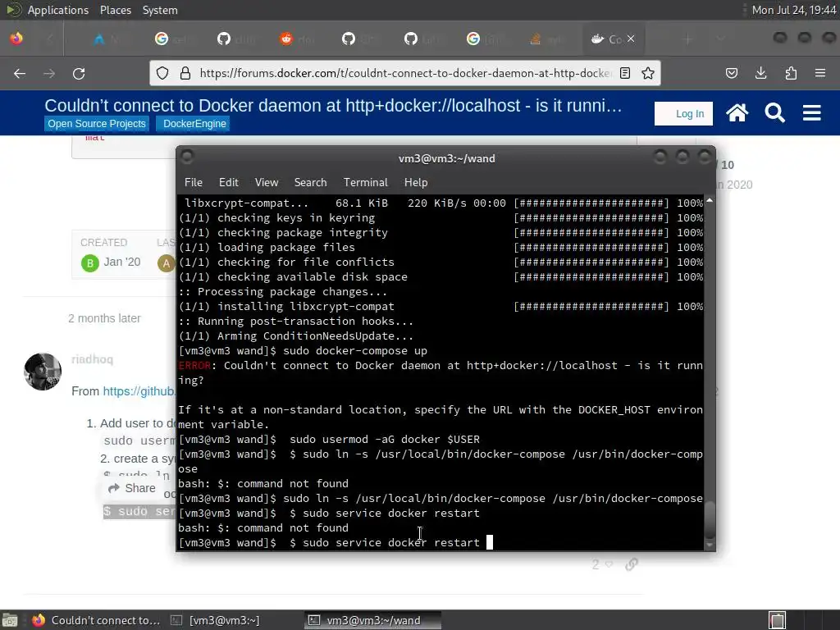840x630 pixels.
Task: Toggle reader view icon in address bar
Action: click(624, 73)
